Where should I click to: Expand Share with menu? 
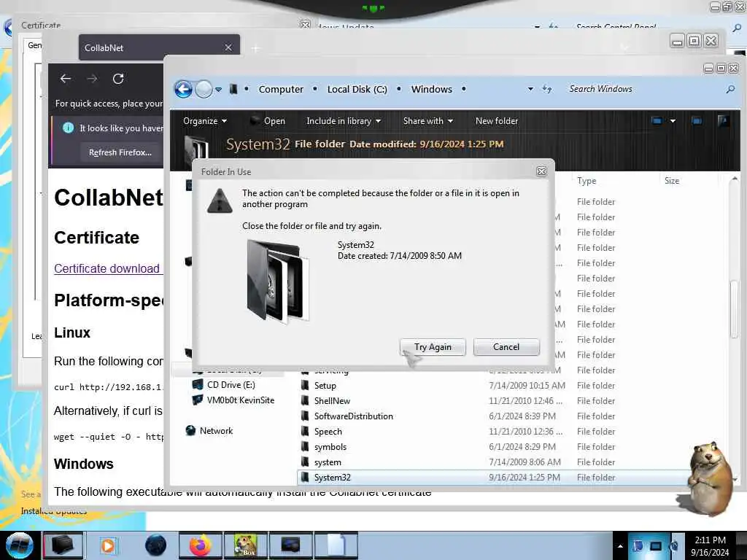pyautogui.click(x=427, y=121)
